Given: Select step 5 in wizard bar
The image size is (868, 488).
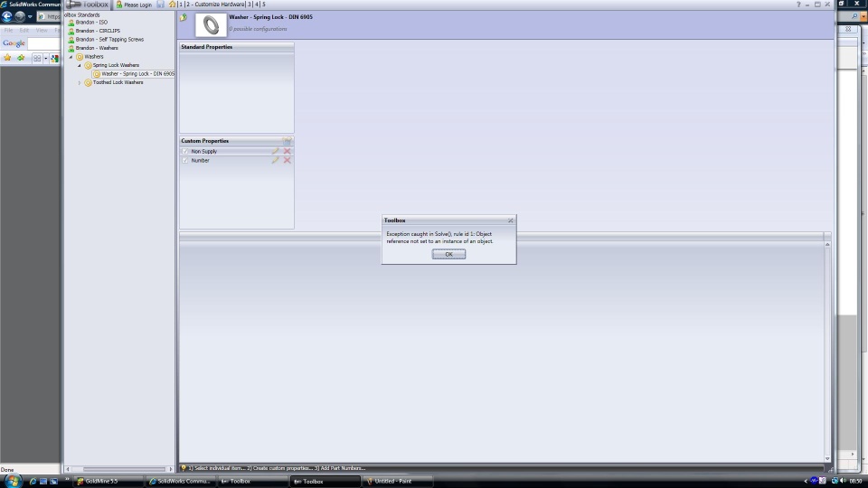Looking at the screenshot, I should [x=263, y=4].
